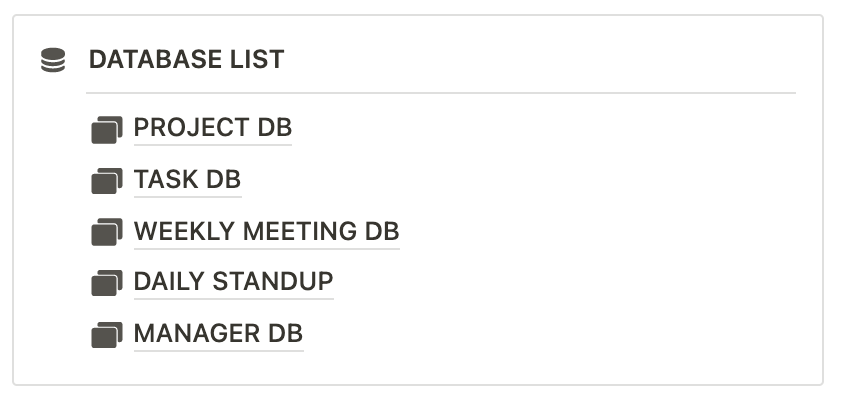Open the DAILY STANDUP page link
This screenshot has width=846, height=402.
[x=233, y=283]
